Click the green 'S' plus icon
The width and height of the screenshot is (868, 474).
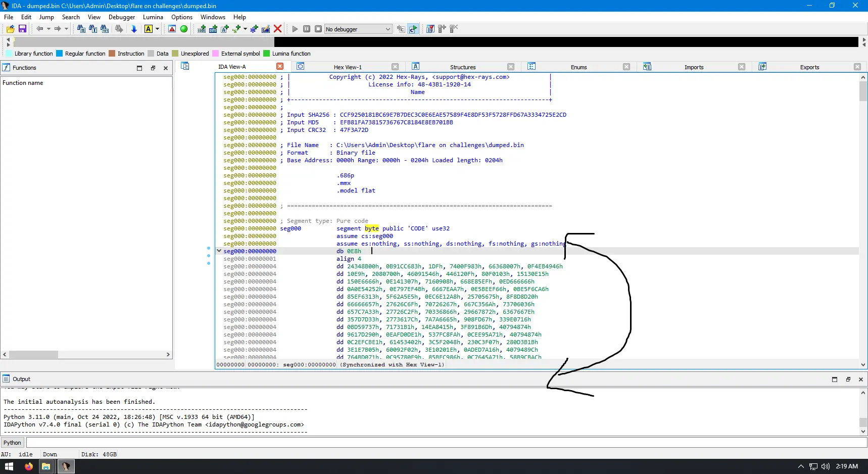click(236, 29)
